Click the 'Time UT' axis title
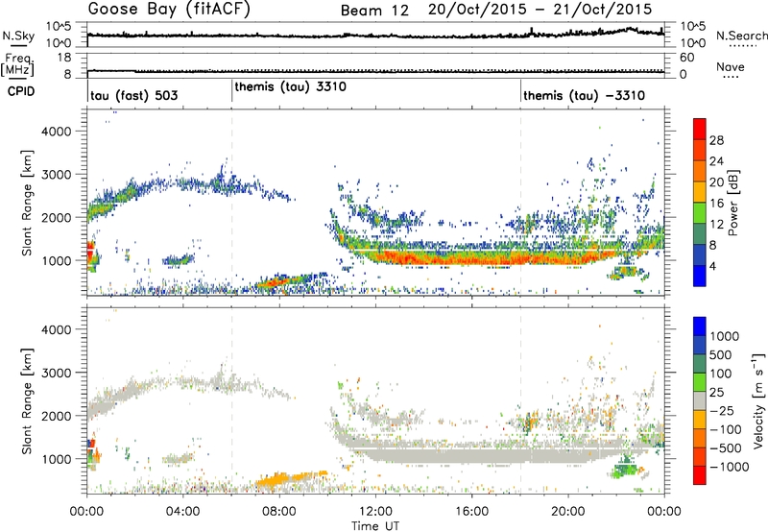 click(375, 526)
